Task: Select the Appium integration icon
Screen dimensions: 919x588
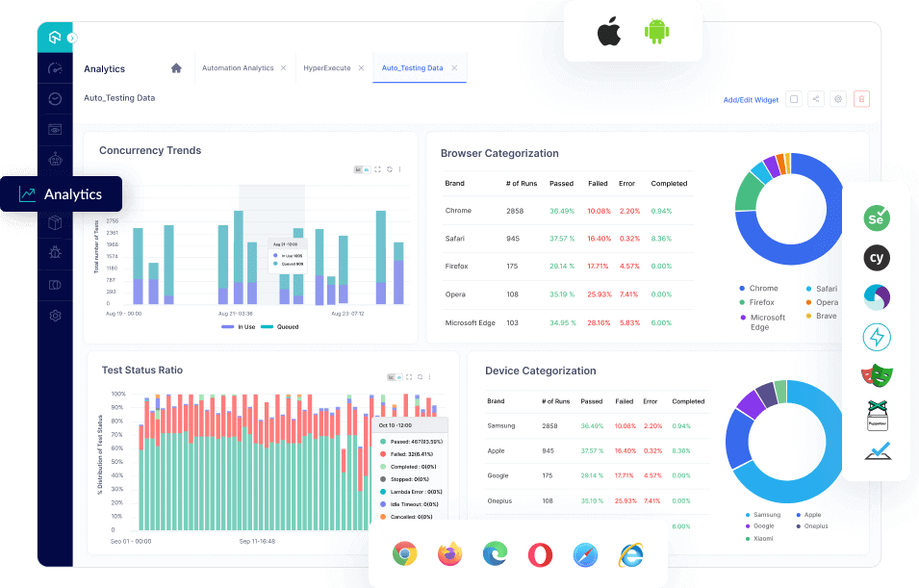Action: [x=877, y=296]
